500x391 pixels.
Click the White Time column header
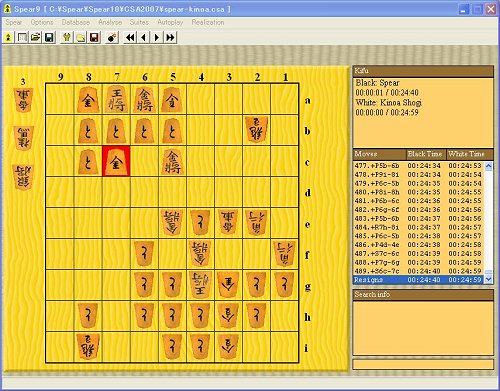click(x=470, y=154)
